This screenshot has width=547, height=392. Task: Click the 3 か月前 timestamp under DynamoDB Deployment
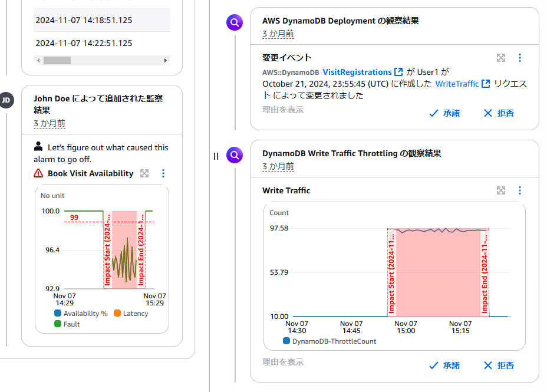point(278,34)
